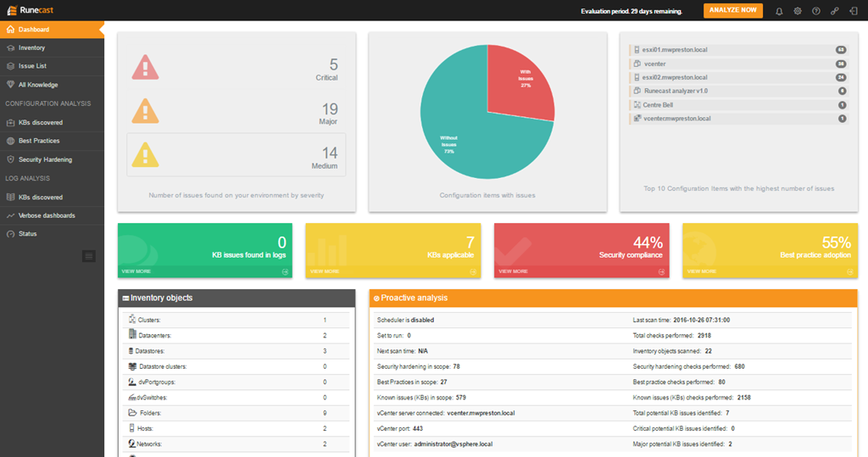Click the link icon in top bar
The width and height of the screenshot is (868, 457).
click(x=835, y=11)
